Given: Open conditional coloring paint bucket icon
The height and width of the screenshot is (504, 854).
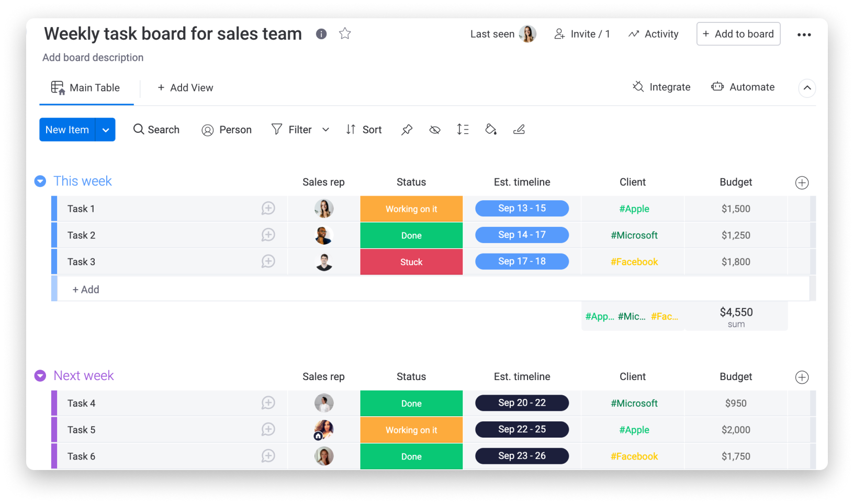Looking at the screenshot, I should click(x=491, y=130).
